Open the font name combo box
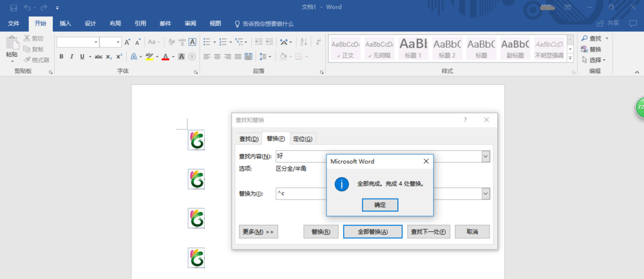644x279 pixels. (78, 42)
